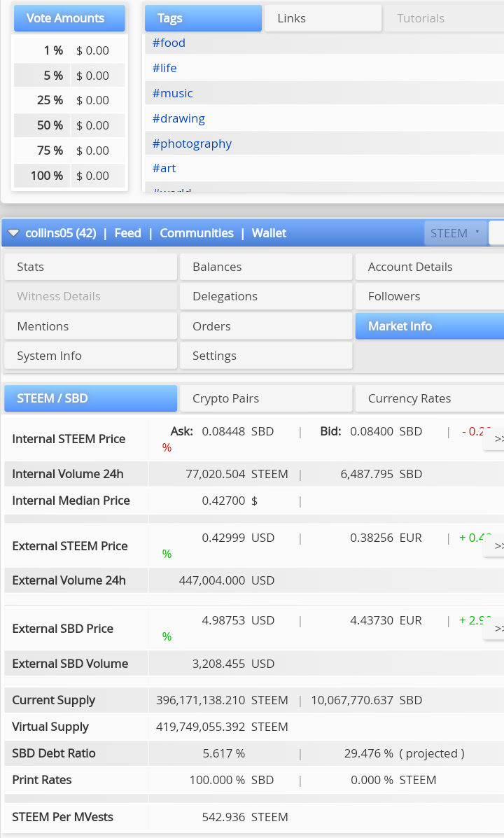This screenshot has width=504, height=838.
Task: Open the Orders tab
Action: coord(265,326)
